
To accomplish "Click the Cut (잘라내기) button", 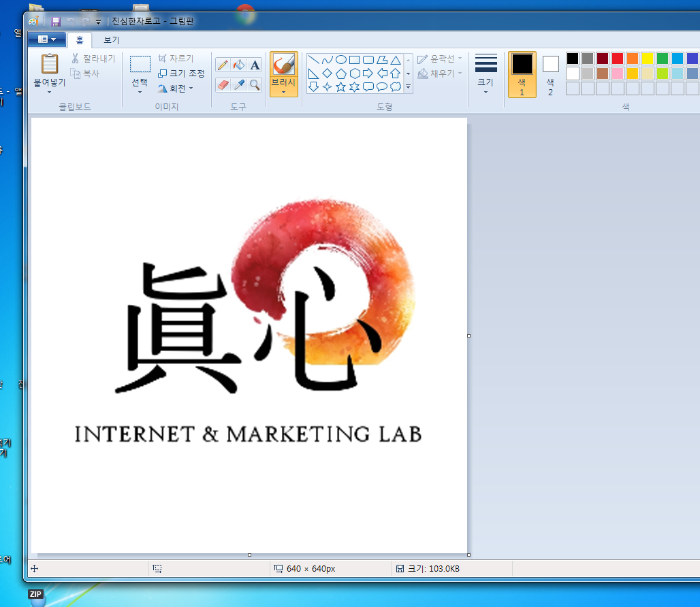I will [x=93, y=59].
